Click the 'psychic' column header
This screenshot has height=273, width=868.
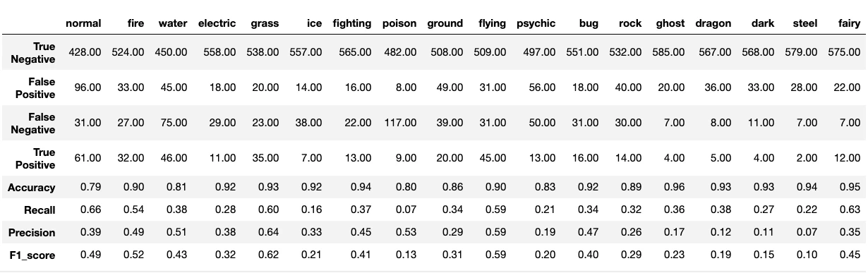point(536,23)
